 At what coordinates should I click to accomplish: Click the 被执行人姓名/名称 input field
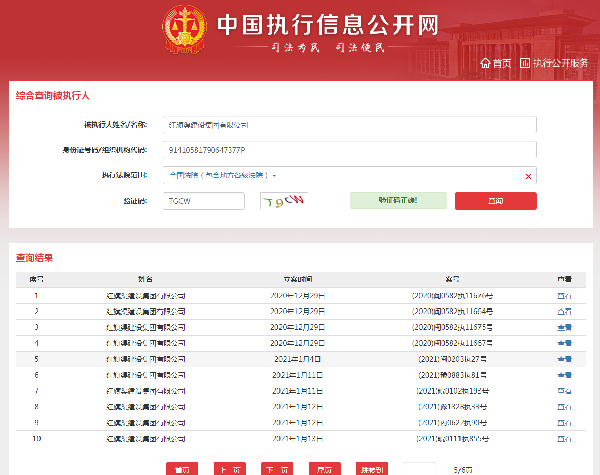click(349, 125)
